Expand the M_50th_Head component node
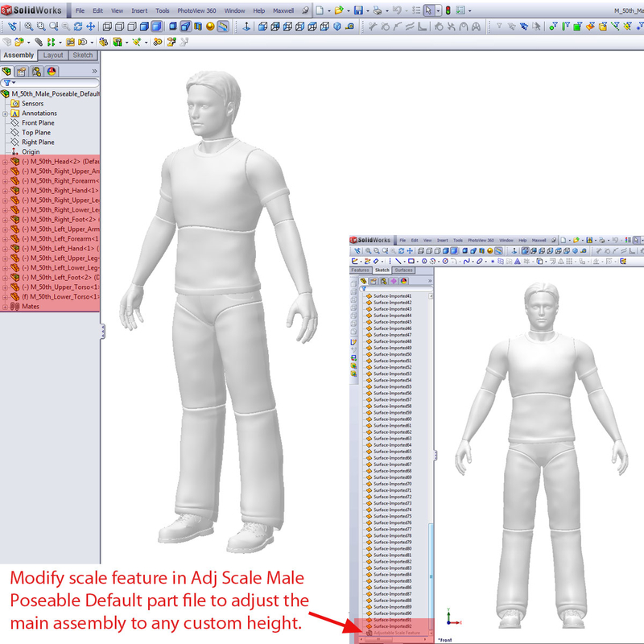This screenshot has height=644, width=644. [x=6, y=161]
